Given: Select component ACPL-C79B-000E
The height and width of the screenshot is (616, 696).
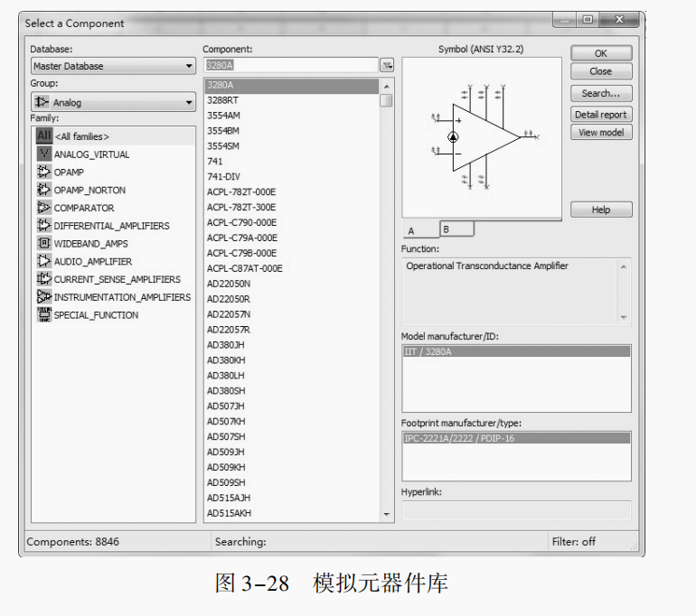Looking at the screenshot, I should point(292,253).
